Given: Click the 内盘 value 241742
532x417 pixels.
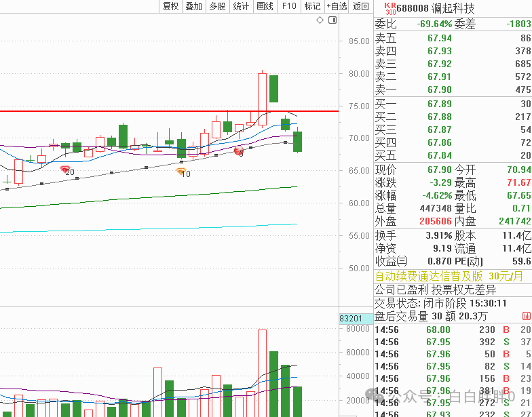Looking at the screenshot, I should click(515, 221).
